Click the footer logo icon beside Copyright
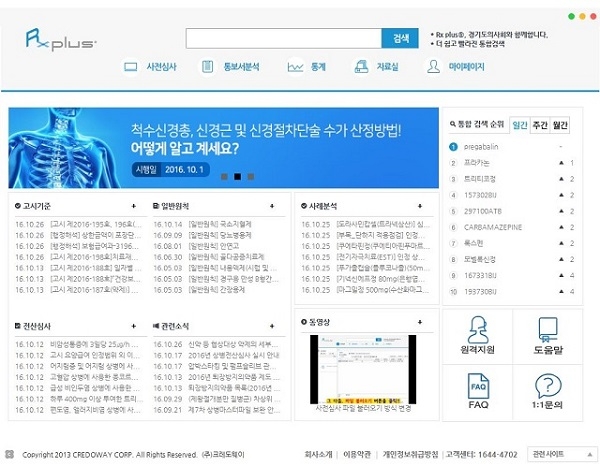Image resolution: width=600 pixels, height=466 pixels. [10, 455]
